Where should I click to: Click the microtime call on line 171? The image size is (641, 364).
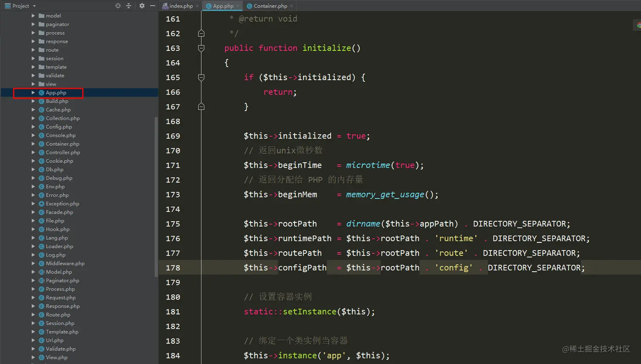coord(368,165)
